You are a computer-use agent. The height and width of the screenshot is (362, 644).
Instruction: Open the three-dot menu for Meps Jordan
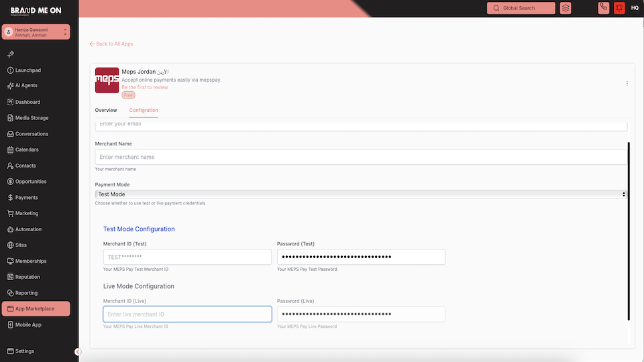[x=627, y=84]
